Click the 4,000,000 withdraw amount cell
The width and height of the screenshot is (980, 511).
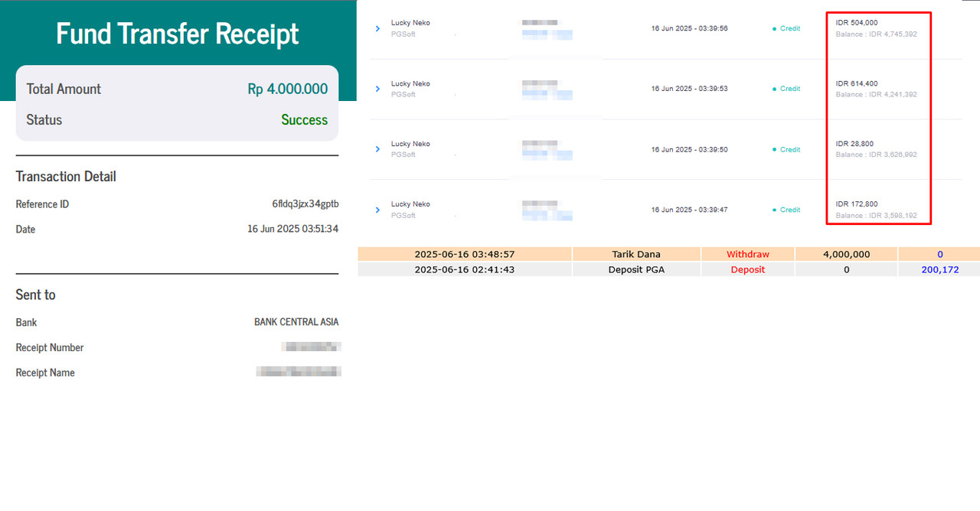[846, 254]
